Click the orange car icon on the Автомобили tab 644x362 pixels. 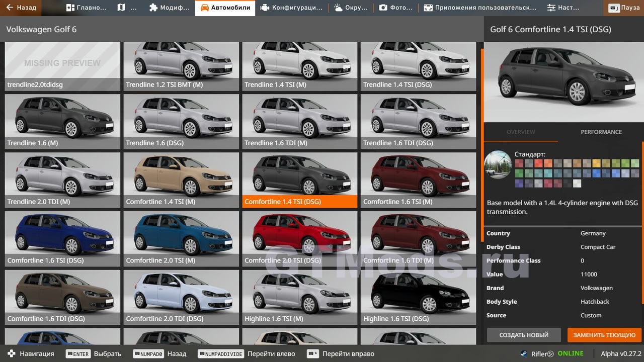pyautogui.click(x=204, y=8)
